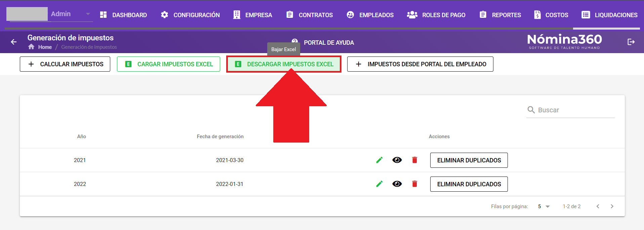Click the Dashboard grid icon

[x=104, y=15]
